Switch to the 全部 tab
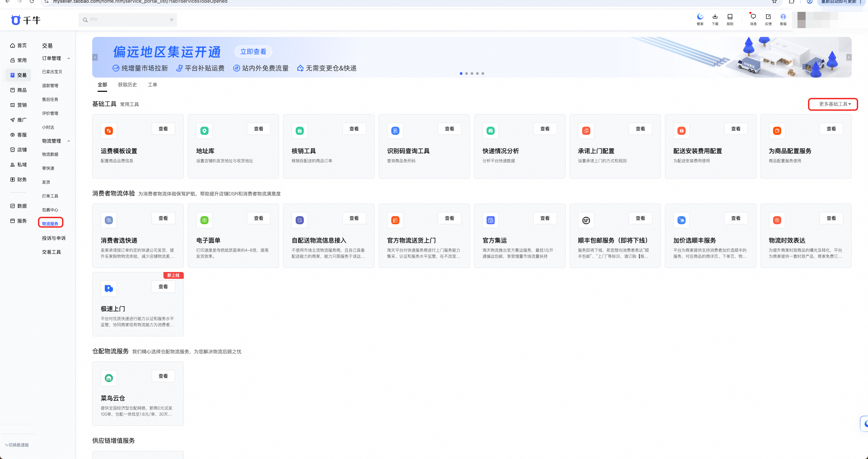868x459 pixels. tap(102, 85)
